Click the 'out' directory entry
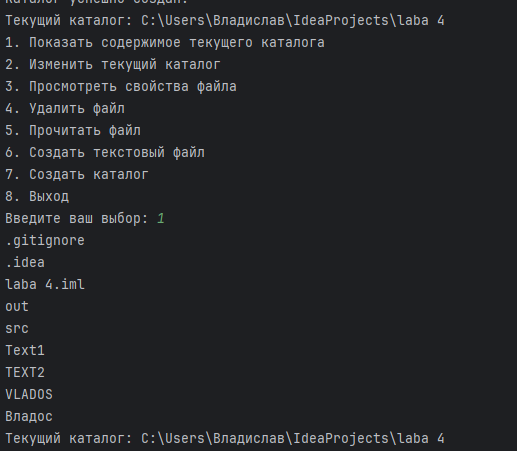The height and width of the screenshot is (451, 517). [17, 307]
